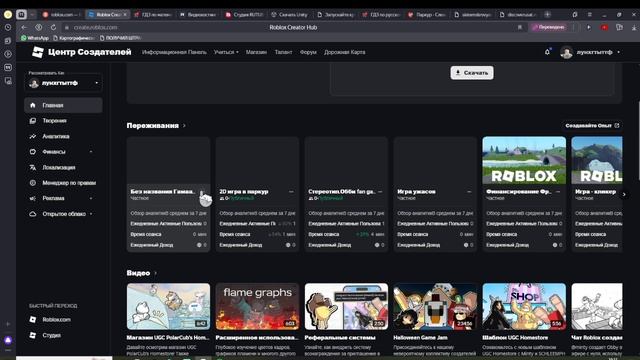Click the user avatar in top header
This screenshot has height=360, width=640.
566,52
